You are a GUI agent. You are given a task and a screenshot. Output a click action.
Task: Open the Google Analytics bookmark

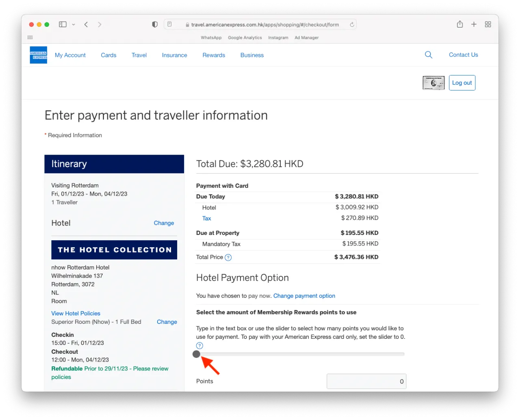pyautogui.click(x=245, y=38)
